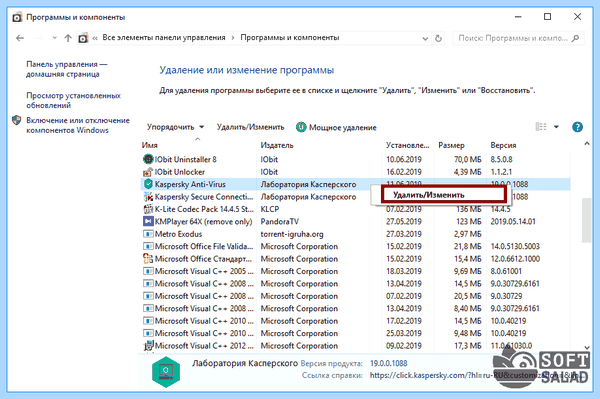Image resolution: width=600 pixels, height=399 pixels.
Task: Click the vertical scrollbar thumb
Action: [587, 220]
